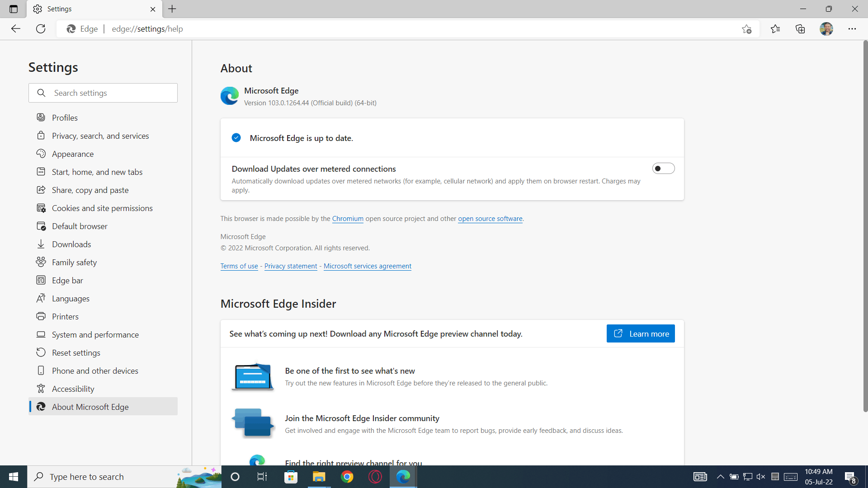Viewport: 868px width, 488px height.
Task: Open the tab actions menu icon
Action: 13,9
